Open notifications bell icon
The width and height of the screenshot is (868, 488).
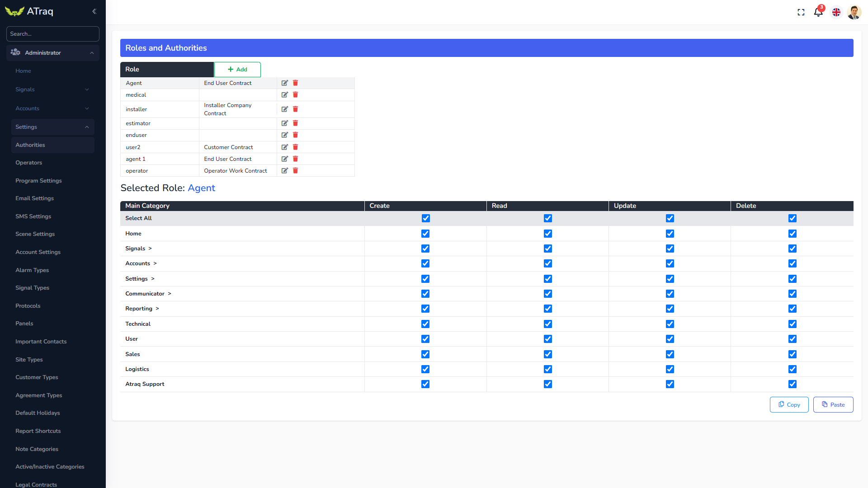point(818,12)
